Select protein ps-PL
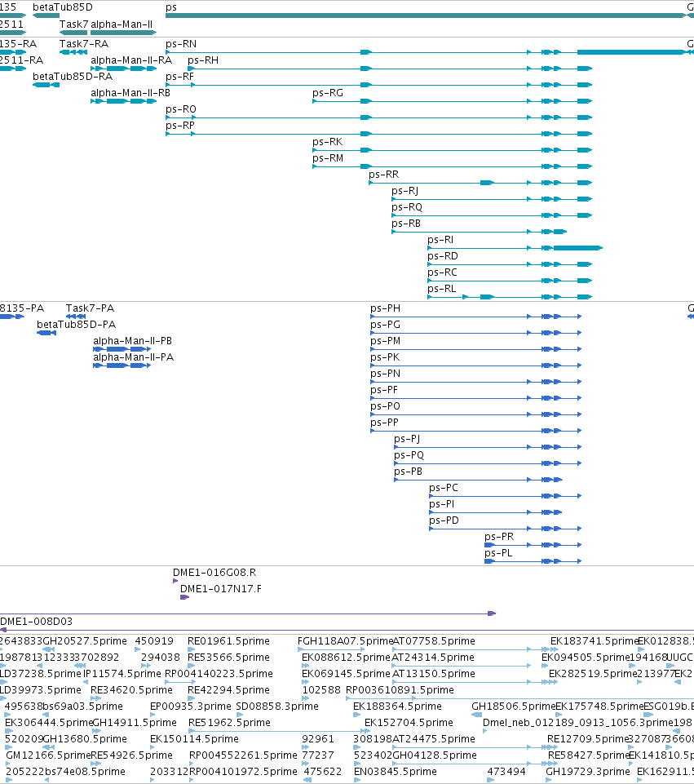The height and width of the screenshot is (784, 694). pyautogui.click(x=533, y=561)
